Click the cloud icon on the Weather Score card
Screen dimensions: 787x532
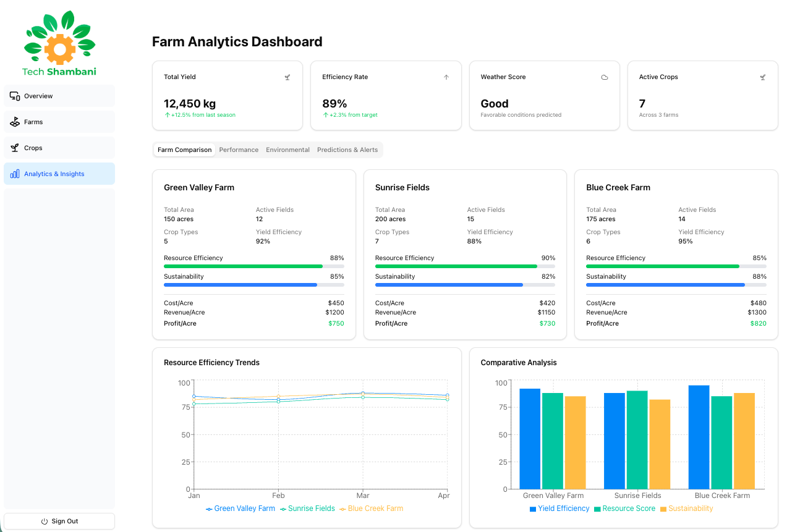605,77
